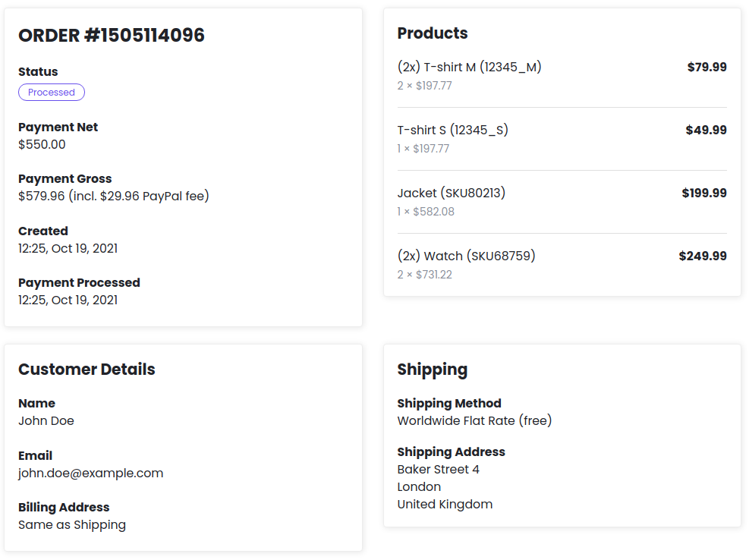This screenshot has width=749, height=560.
Task: Select the order number heading
Action: 112,36
